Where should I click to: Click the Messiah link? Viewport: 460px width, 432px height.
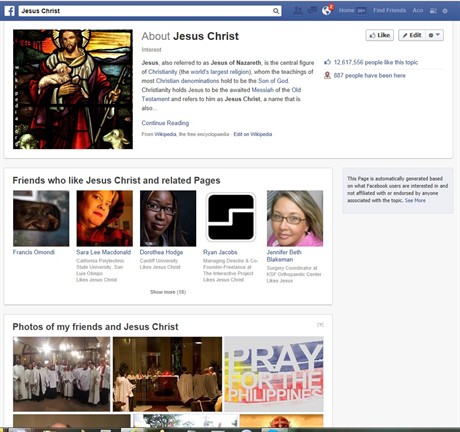pos(262,90)
